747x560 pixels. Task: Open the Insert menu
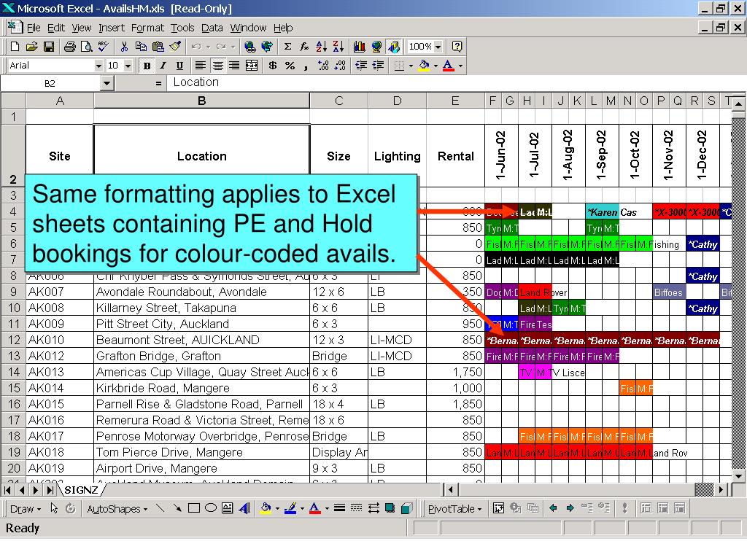[x=112, y=28]
